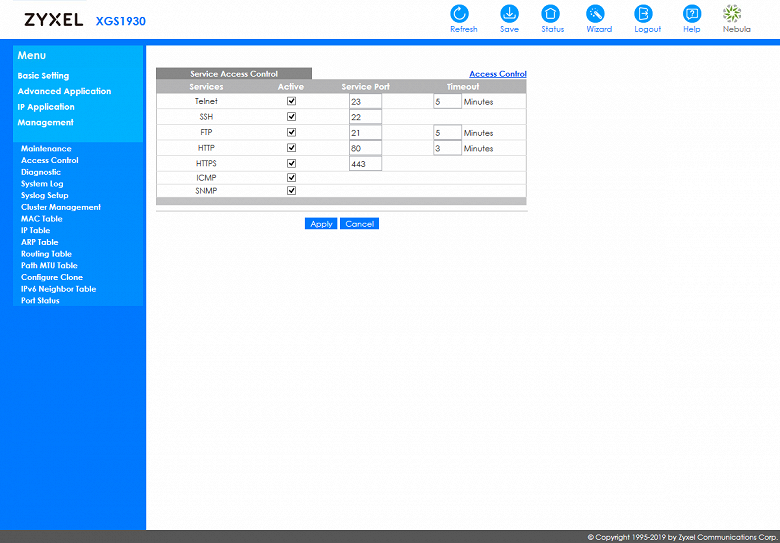The width and height of the screenshot is (780, 543).
Task: Expand the Advanced Application menu
Action: click(x=64, y=91)
